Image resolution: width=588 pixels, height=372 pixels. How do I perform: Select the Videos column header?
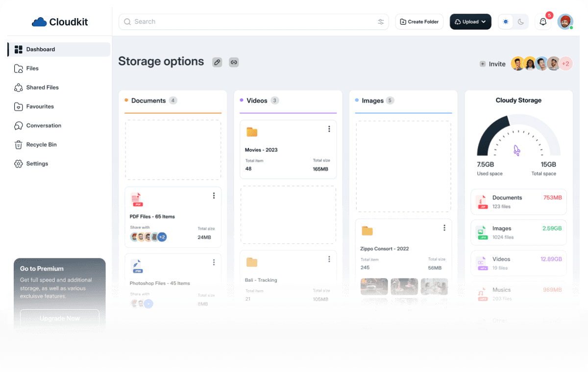pyautogui.click(x=256, y=100)
